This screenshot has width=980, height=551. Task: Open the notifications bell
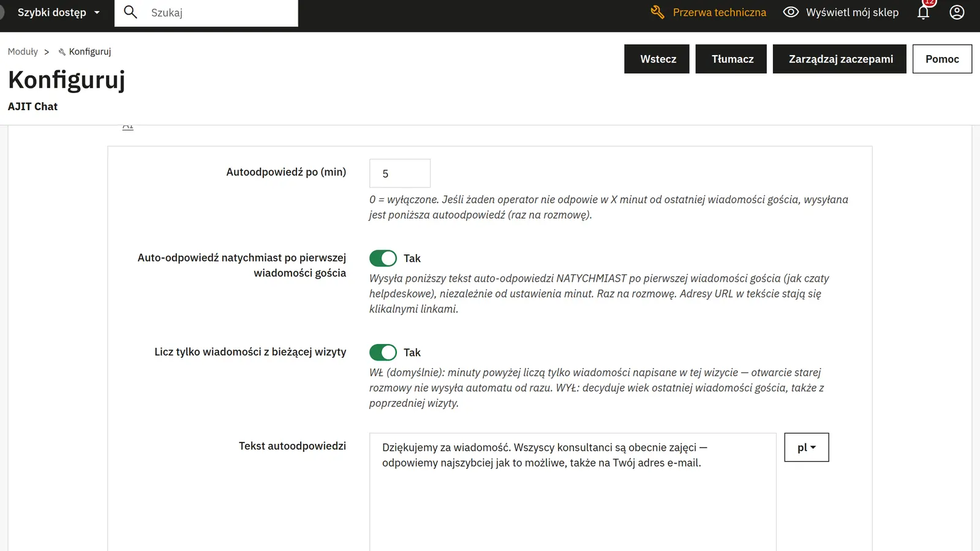(x=923, y=12)
